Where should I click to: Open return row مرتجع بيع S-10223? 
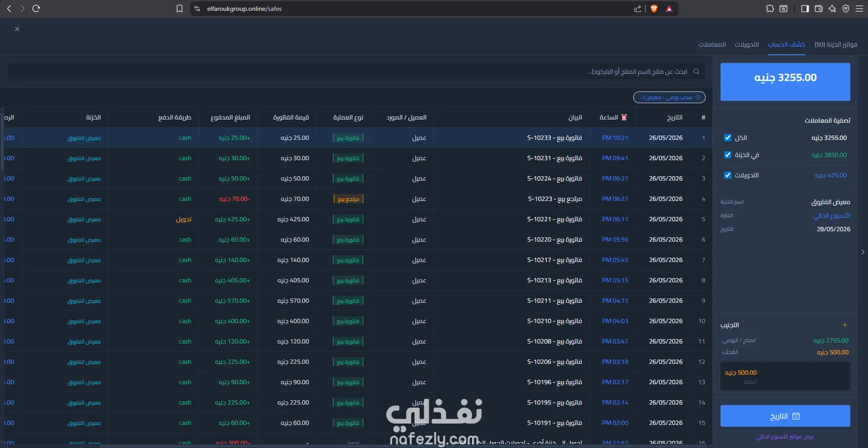356,199
